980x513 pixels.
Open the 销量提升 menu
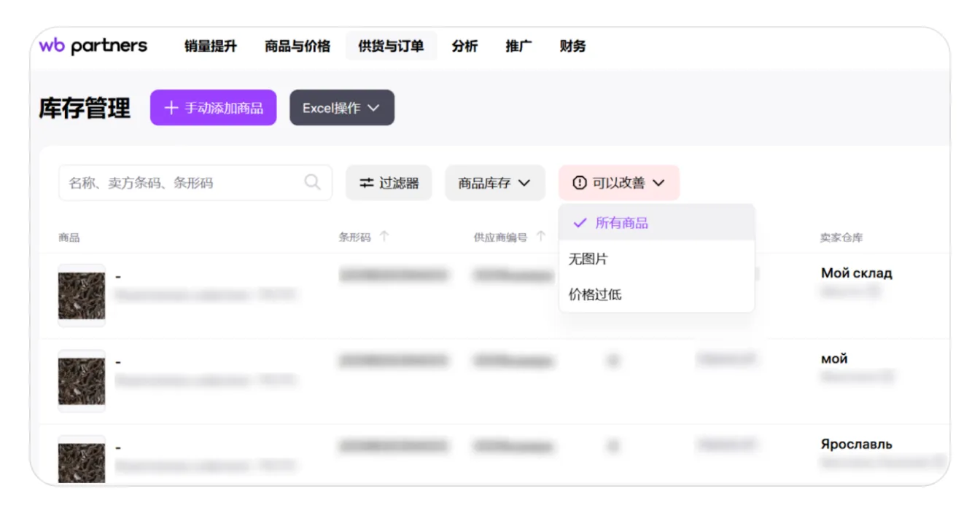[x=211, y=46]
